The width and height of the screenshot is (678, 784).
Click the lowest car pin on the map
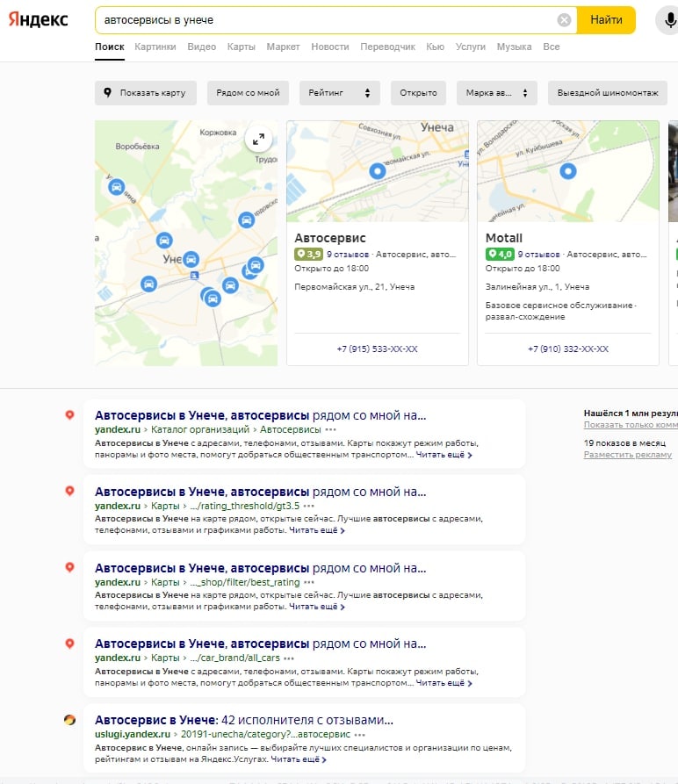coord(213,298)
